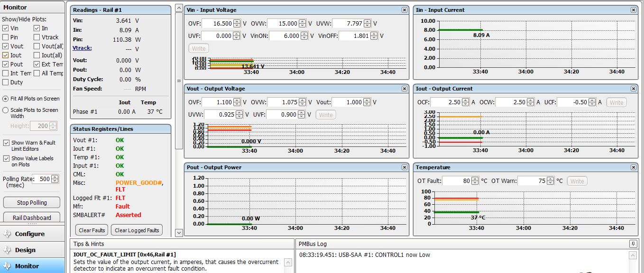The width and height of the screenshot is (644, 273).
Task: Click the Clear Logged Faults button
Action: point(137,230)
